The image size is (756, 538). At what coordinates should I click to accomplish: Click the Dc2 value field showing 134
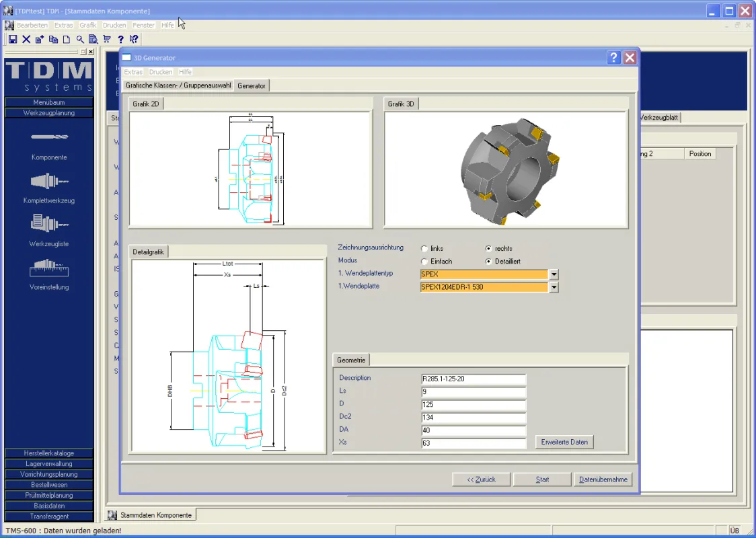(x=473, y=418)
